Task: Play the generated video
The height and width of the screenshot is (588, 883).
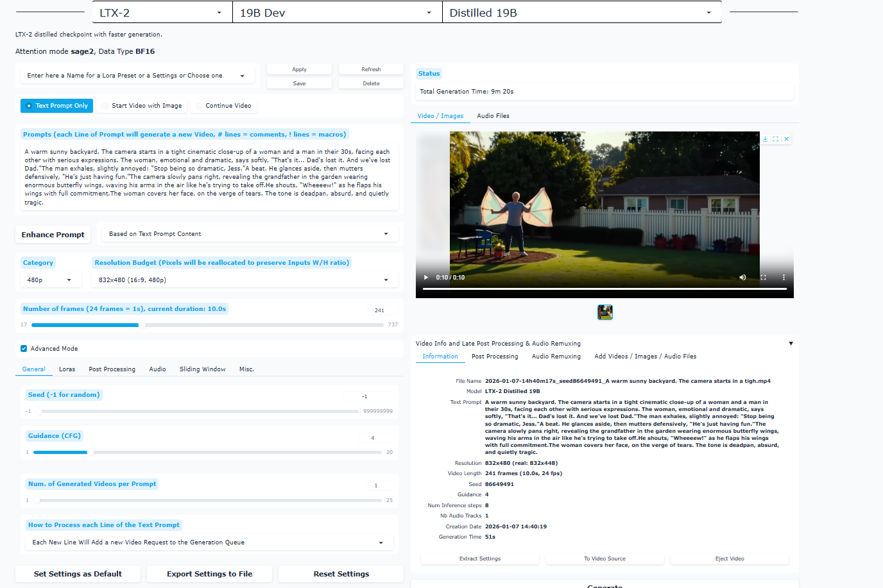Action: click(425, 278)
